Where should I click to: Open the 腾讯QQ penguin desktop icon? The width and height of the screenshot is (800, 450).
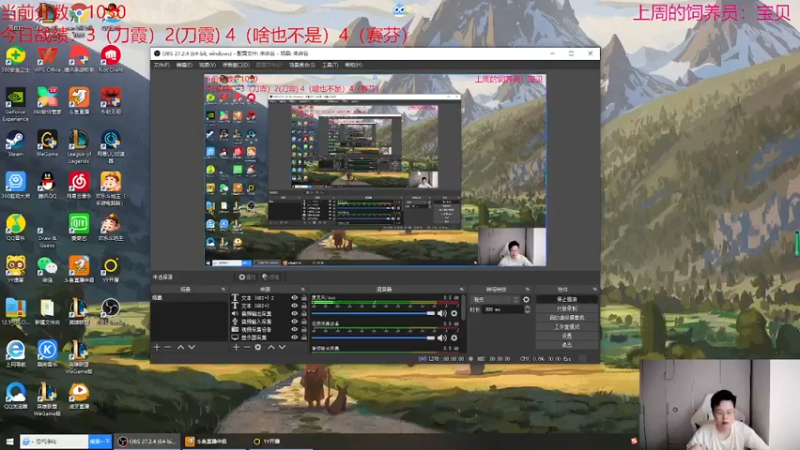(47, 185)
